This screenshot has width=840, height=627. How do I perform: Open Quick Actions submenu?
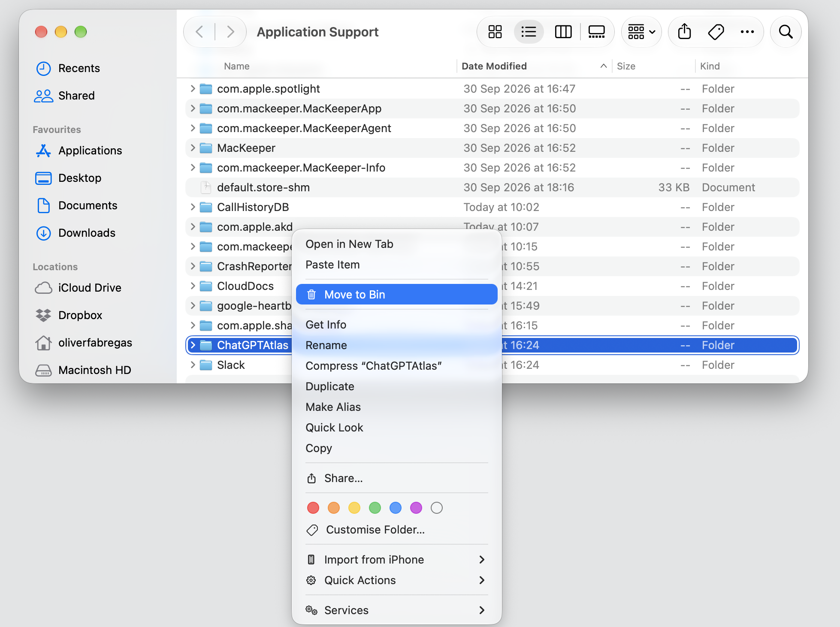[396, 580]
